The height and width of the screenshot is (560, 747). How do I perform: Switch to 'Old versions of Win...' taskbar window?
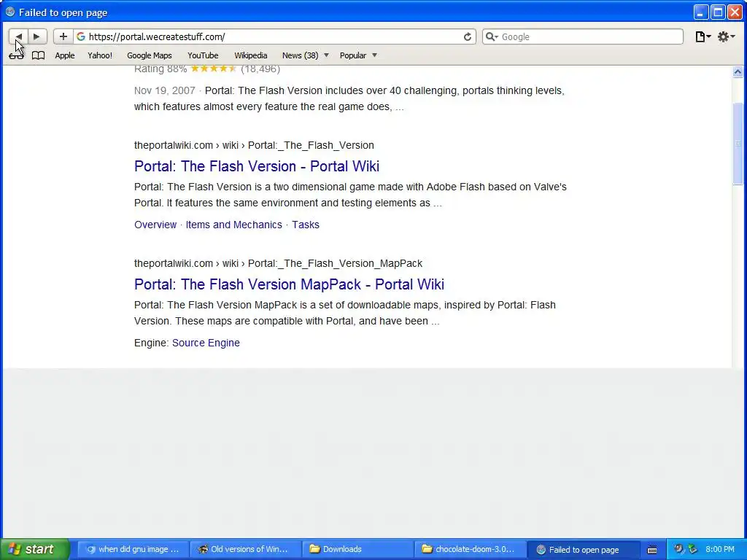tap(245, 549)
